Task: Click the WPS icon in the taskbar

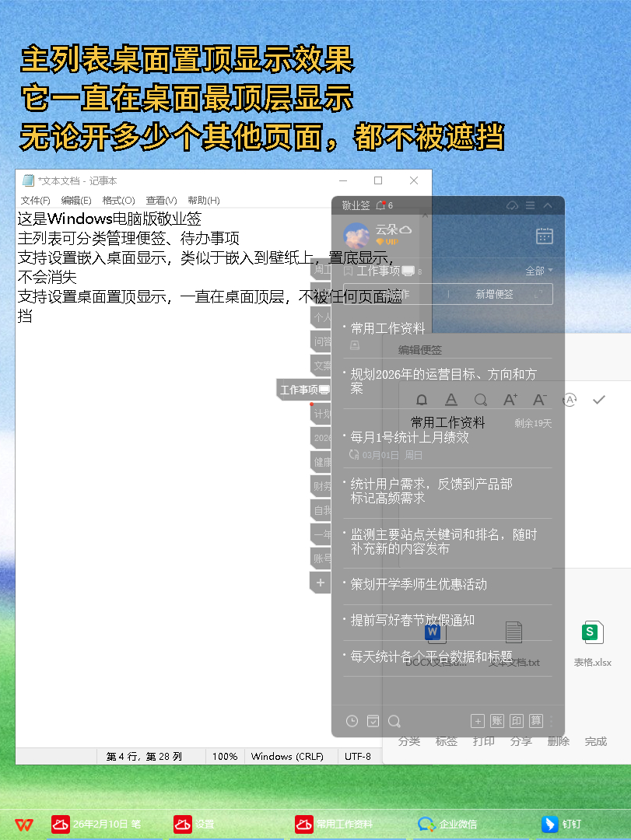Action: [23, 824]
